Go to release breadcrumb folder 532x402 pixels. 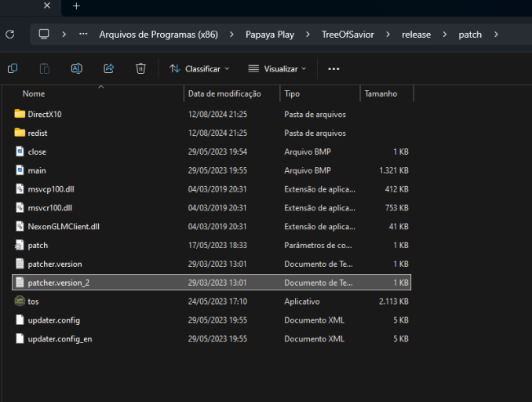[x=417, y=35]
